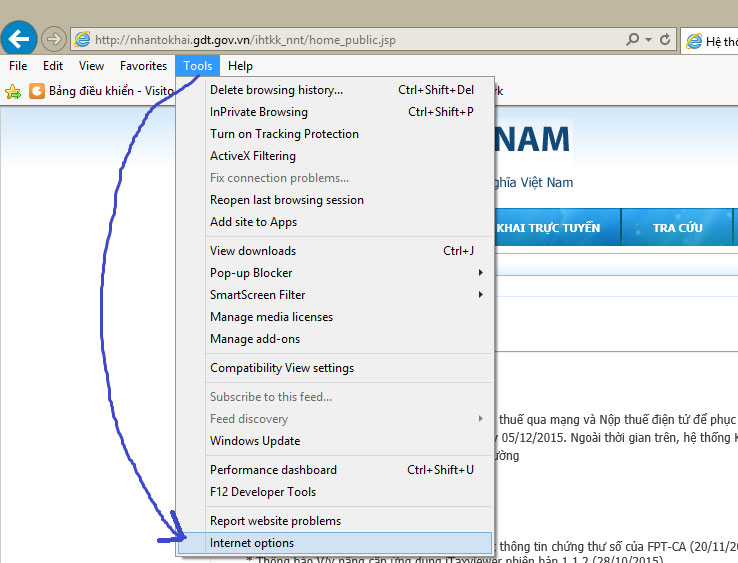Turn on Tracking Protection
738x563 pixels.
coord(284,134)
